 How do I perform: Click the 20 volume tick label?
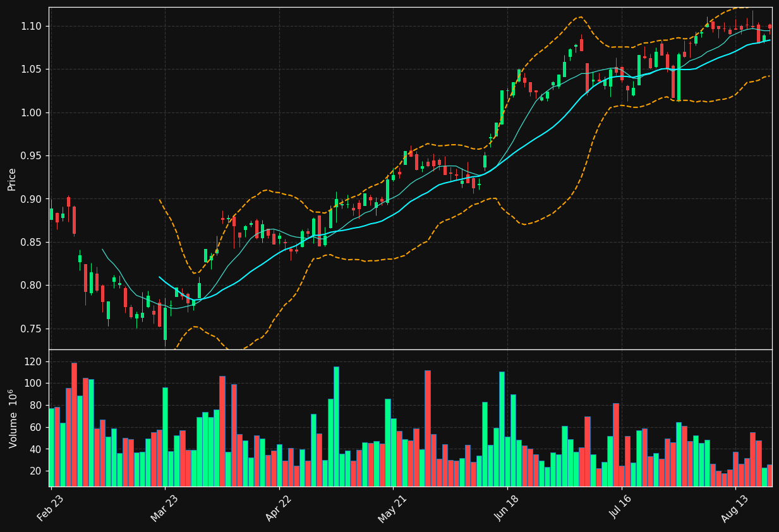coord(37,471)
